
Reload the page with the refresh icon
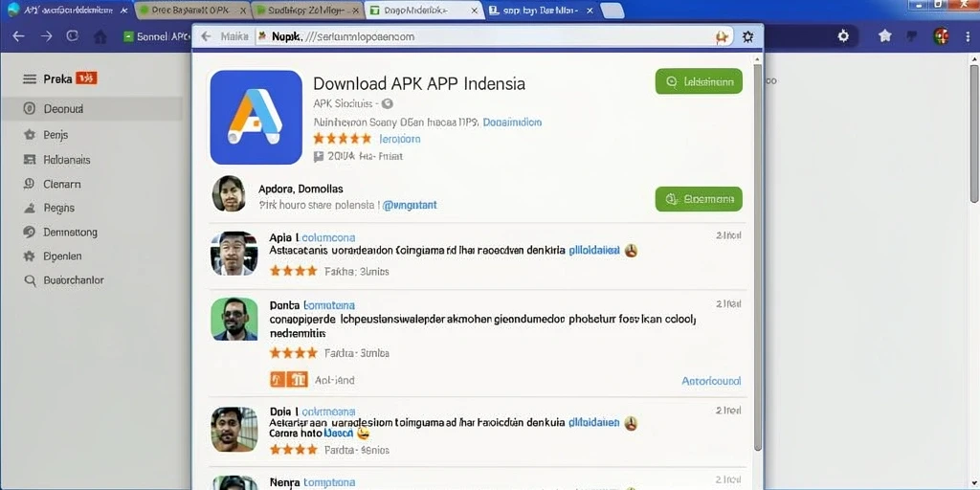click(73, 36)
